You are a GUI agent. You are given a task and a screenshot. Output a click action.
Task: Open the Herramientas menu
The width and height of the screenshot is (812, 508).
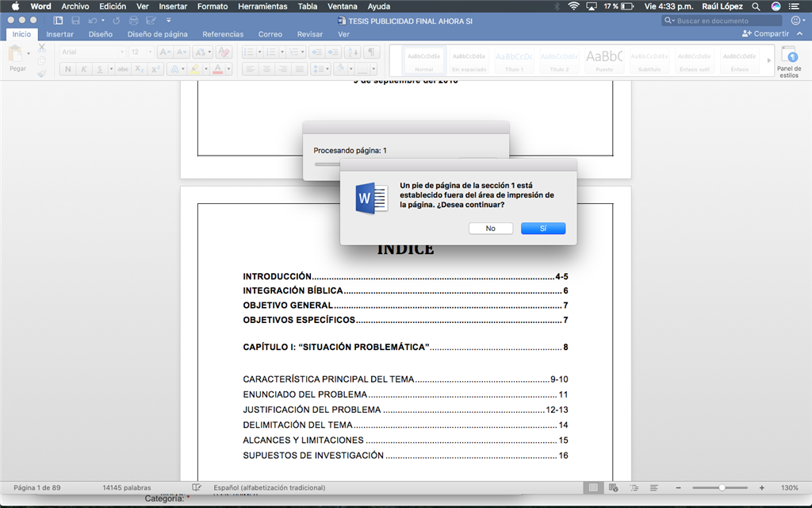tap(262, 6)
